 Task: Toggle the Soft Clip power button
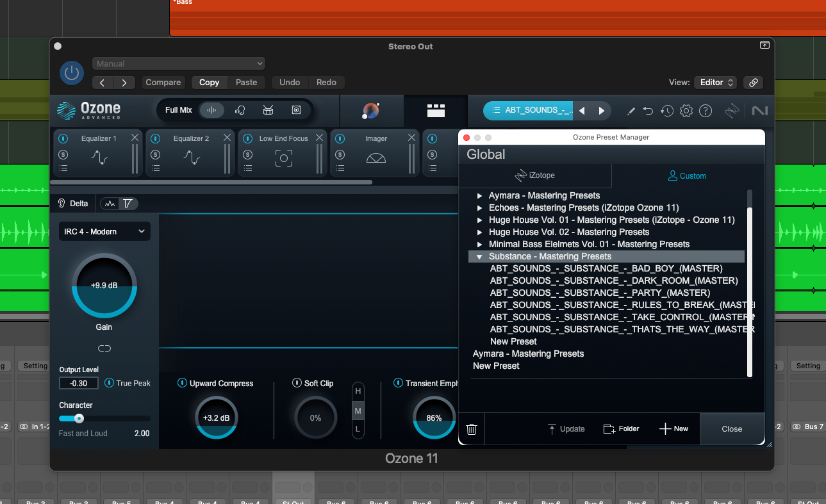[297, 383]
